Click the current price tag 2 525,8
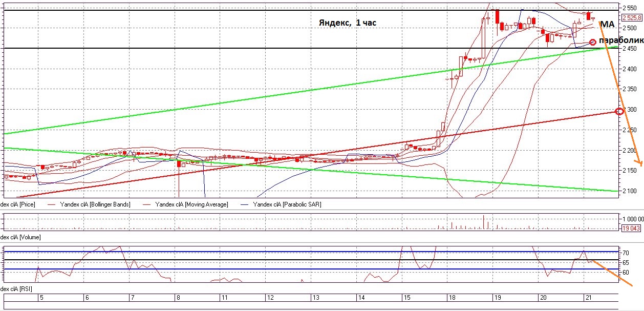Screen dimensions: 644x311 [632, 17]
